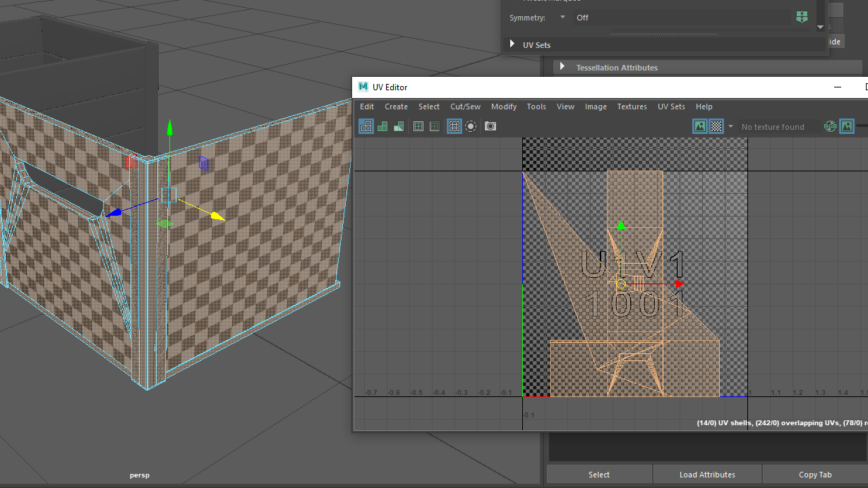Viewport: 868px width, 488px height.
Task: Expand Tessellation Attributes section
Action: click(562, 67)
